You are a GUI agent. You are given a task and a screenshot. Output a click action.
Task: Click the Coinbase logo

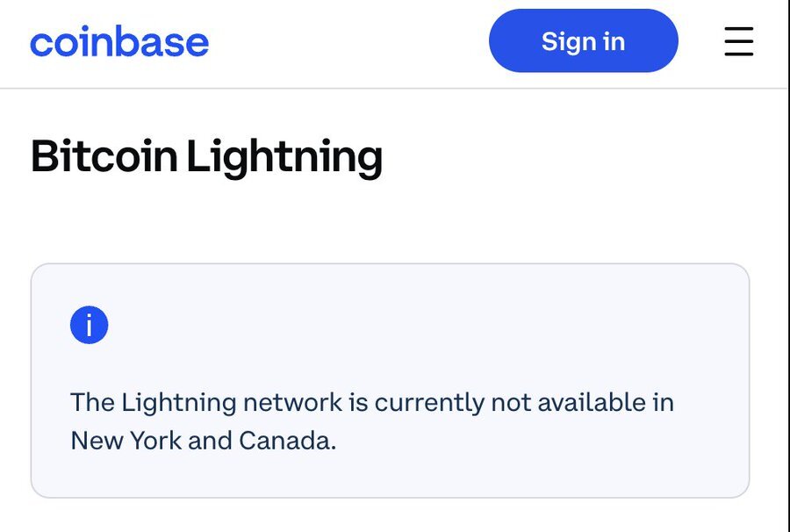click(x=119, y=41)
